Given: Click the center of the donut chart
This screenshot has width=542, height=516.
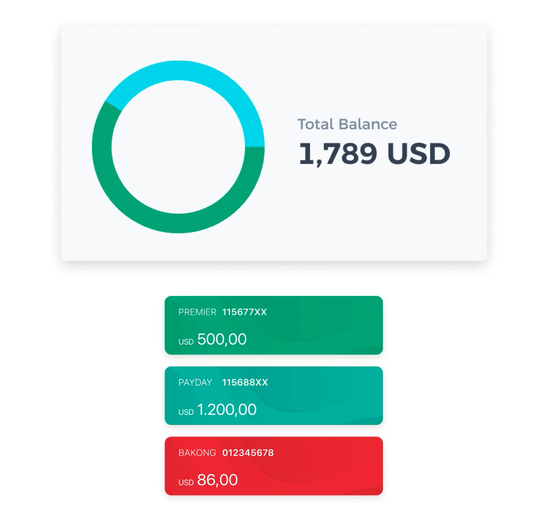Looking at the screenshot, I should click(x=178, y=147).
